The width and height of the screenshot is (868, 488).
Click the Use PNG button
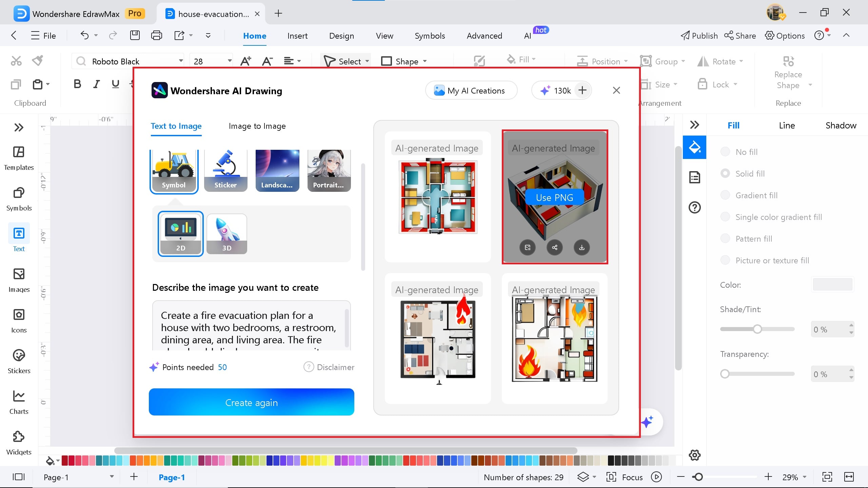[554, 198]
